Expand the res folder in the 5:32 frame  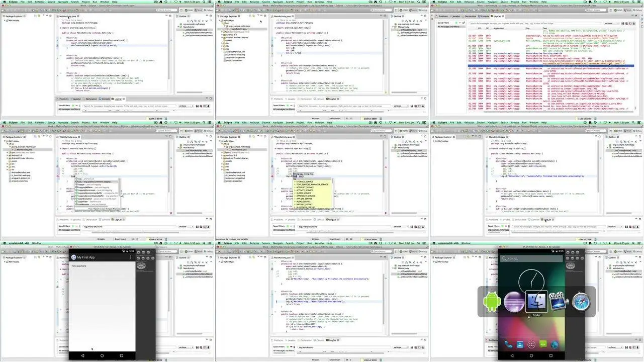(222, 49)
